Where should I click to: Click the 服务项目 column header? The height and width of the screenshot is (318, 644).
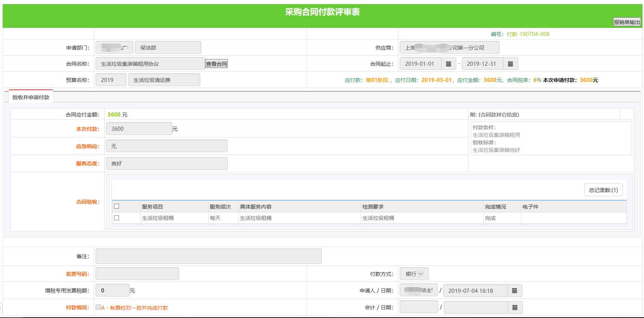[x=152, y=207]
